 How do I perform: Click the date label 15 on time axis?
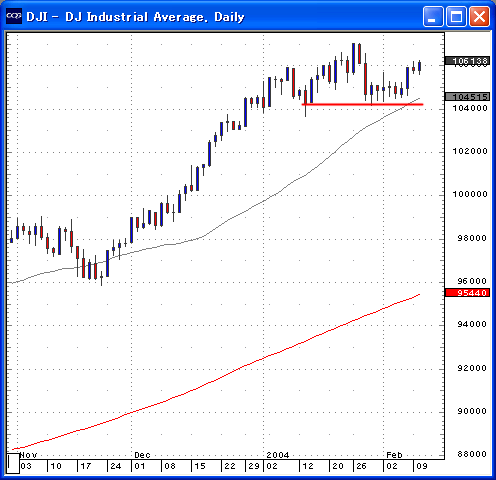200,466
